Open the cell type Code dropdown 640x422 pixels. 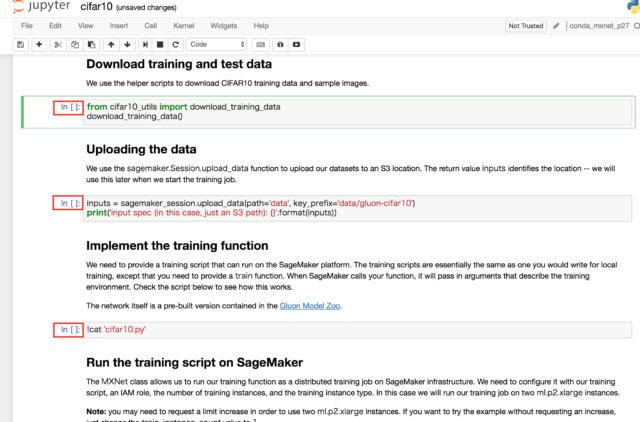[217, 44]
